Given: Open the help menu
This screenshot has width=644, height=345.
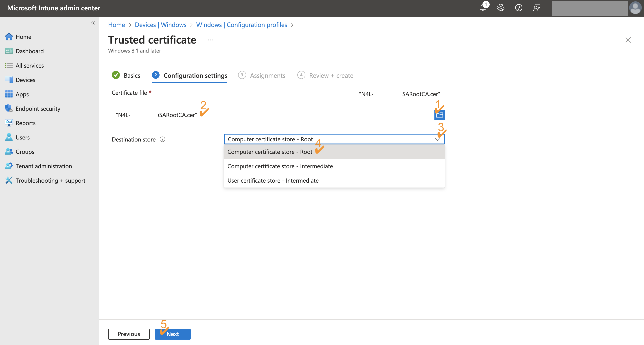Looking at the screenshot, I should pos(519,8).
